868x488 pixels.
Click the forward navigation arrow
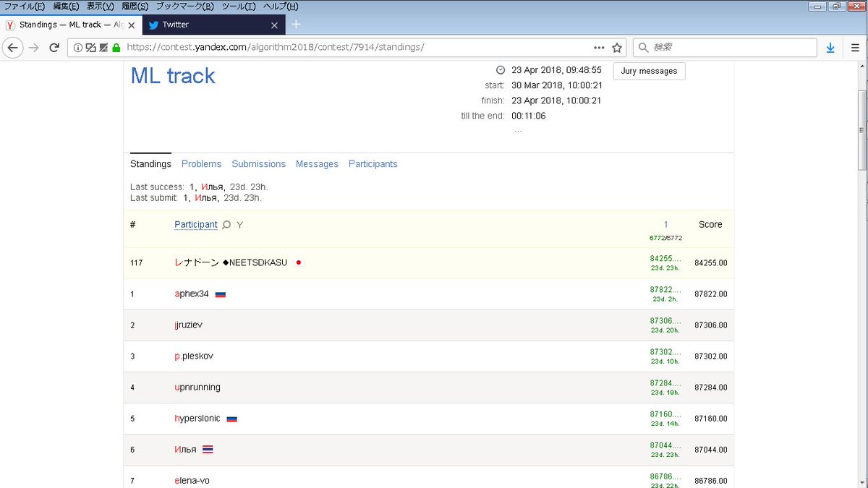33,48
